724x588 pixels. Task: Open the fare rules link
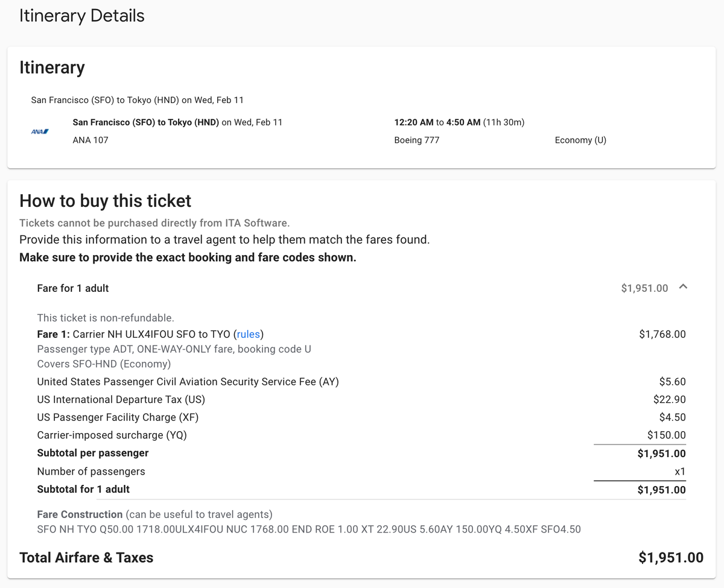pyautogui.click(x=249, y=334)
